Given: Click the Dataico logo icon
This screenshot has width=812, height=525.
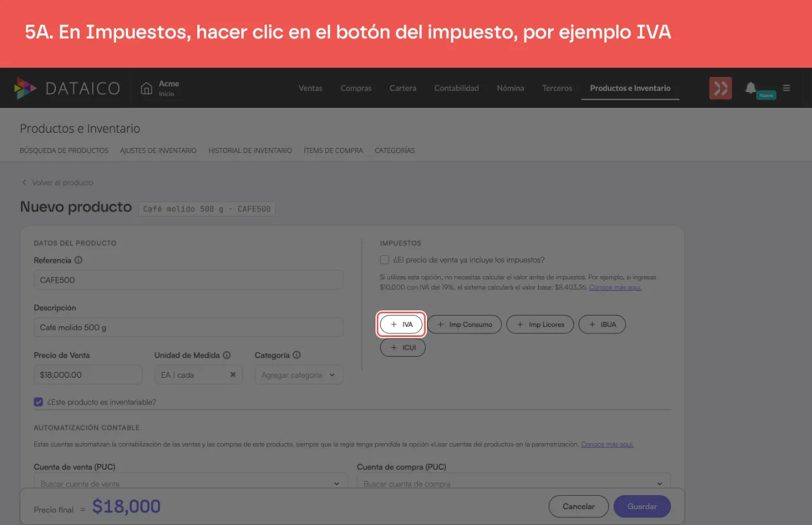Looking at the screenshot, I should (26, 88).
